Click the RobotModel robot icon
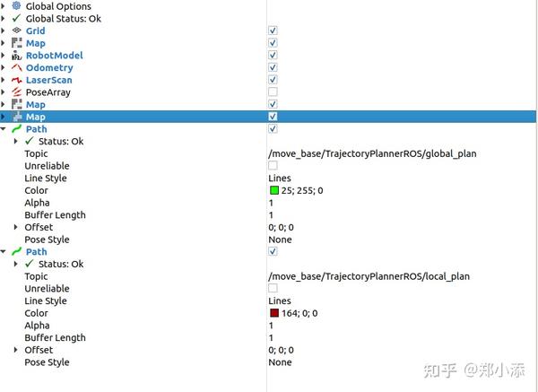The image size is (538, 392). click(x=16, y=56)
